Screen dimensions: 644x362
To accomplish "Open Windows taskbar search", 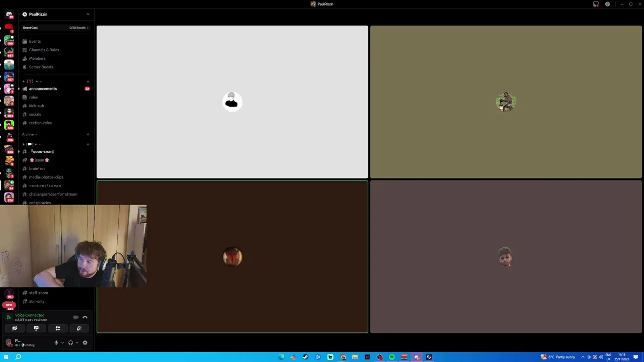I will 18,357.
